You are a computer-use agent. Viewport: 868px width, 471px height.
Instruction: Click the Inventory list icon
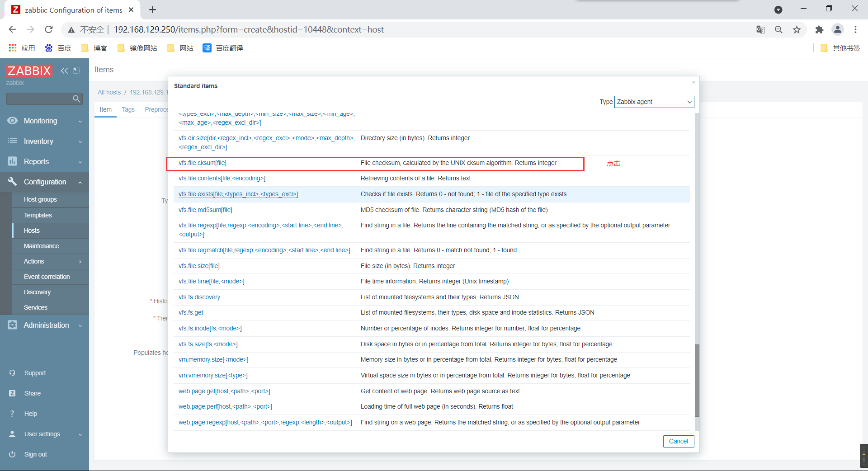(x=13, y=141)
